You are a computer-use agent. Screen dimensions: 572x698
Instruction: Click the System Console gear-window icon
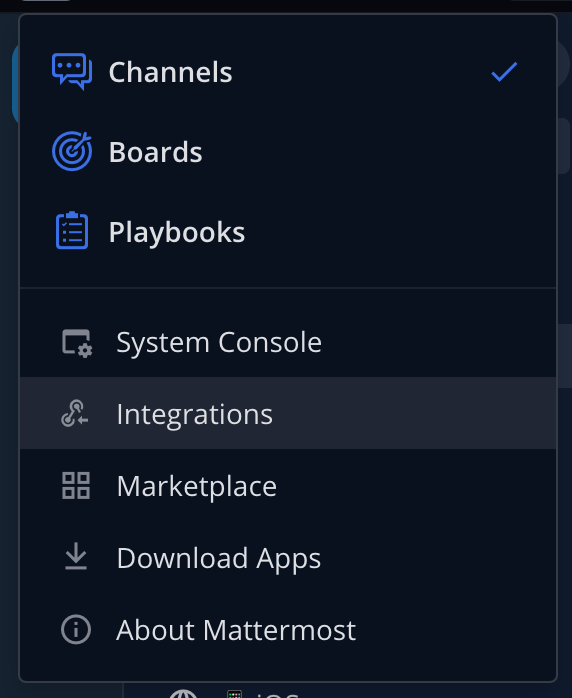[77, 343]
